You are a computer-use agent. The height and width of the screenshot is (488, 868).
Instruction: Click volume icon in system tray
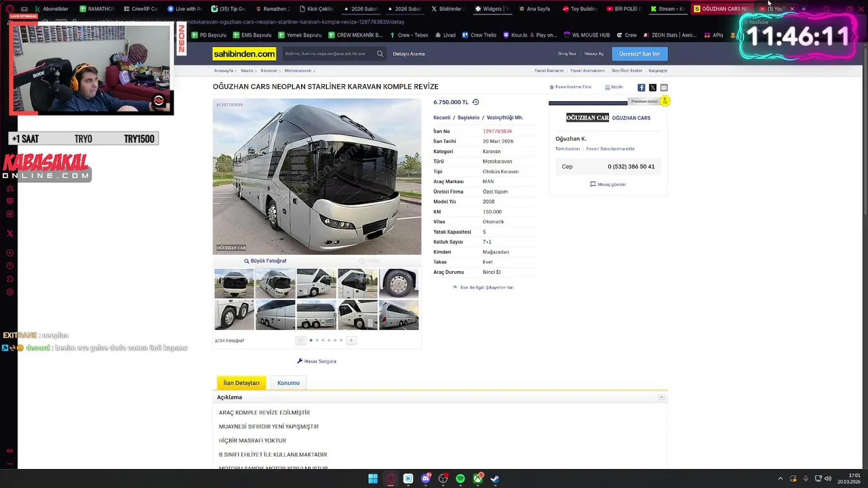click(828, 479)
